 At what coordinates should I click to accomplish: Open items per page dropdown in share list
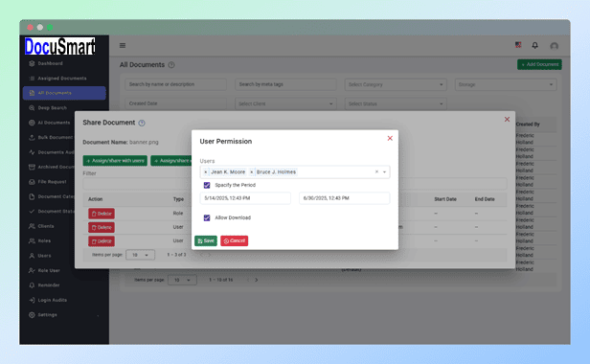(141, 255)
